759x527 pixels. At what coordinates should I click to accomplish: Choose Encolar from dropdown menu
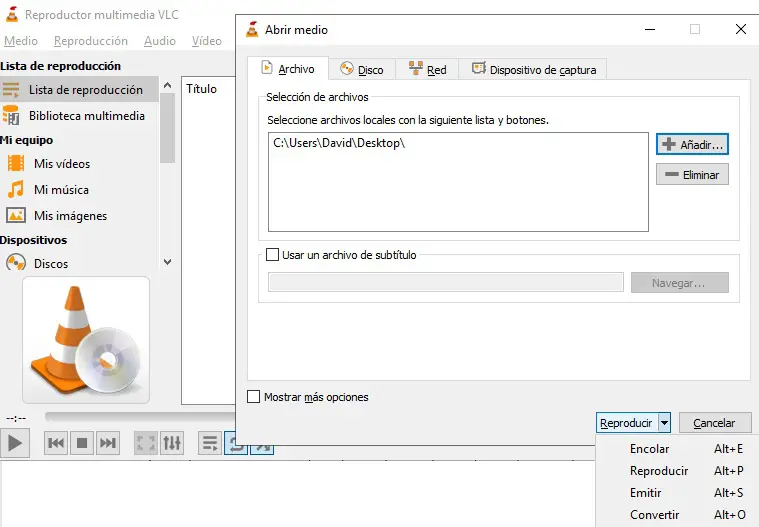point(678,449)
